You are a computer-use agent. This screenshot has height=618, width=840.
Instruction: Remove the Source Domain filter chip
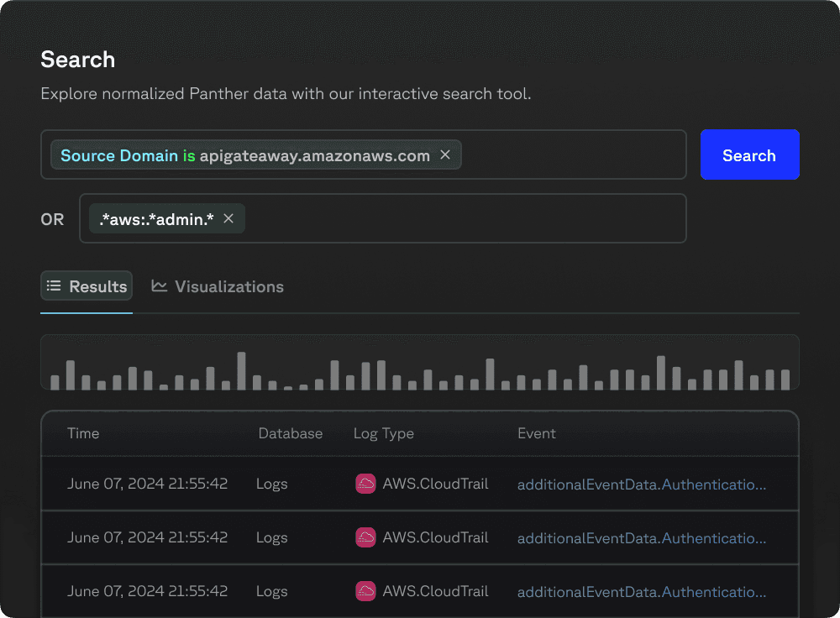tap(444, 154)
